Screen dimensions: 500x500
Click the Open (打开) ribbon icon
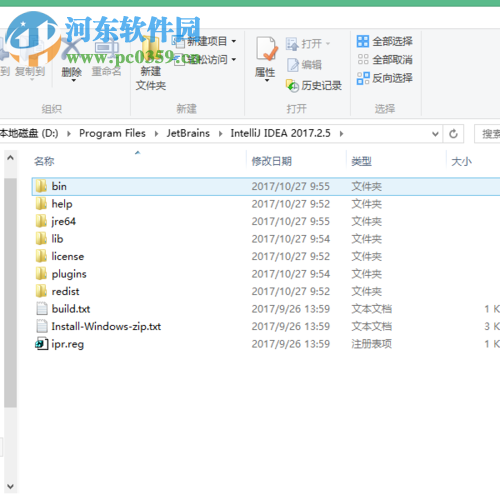coord(292,44)
